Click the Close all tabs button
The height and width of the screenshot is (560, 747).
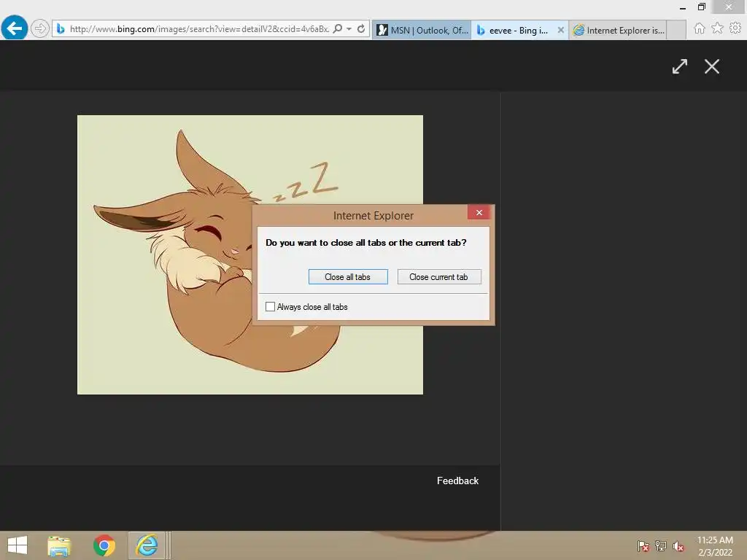tap(348, 276)
